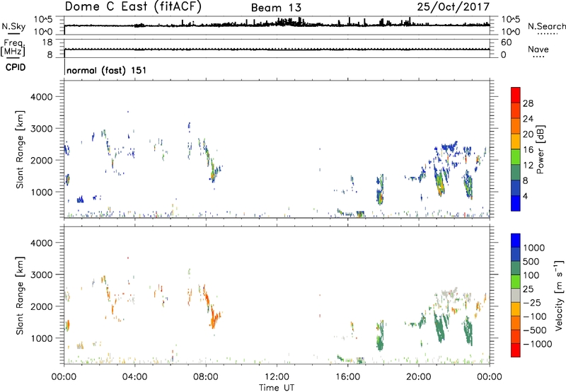Click the '-1000' label on the Velocity color bar
Screen dimensions: 566x392
click(x=538, y=344)
